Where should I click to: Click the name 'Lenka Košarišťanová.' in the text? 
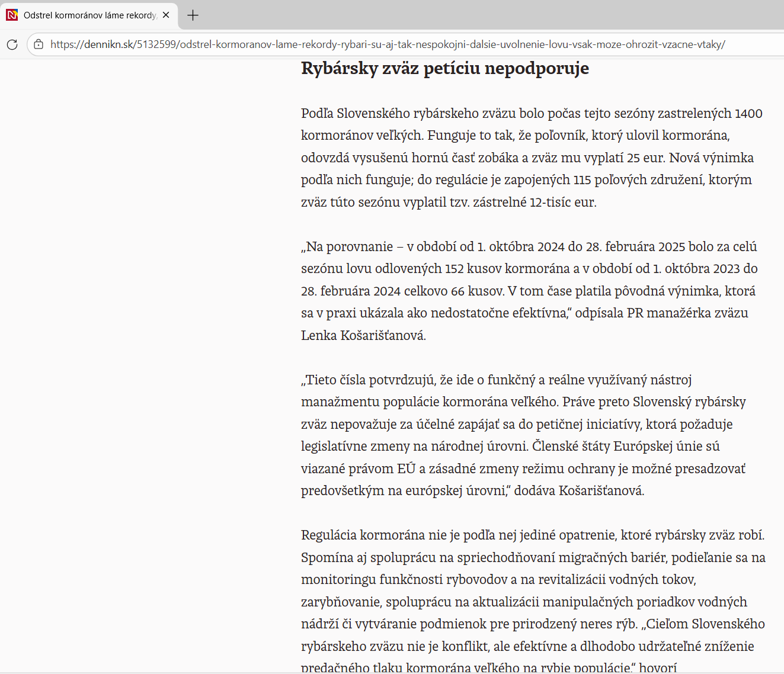363,336
